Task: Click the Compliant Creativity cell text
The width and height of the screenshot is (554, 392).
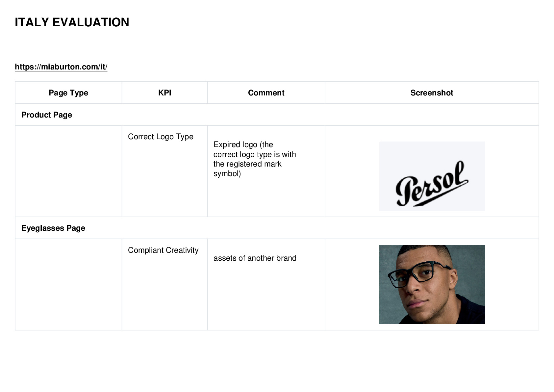Action: point(163,250)
